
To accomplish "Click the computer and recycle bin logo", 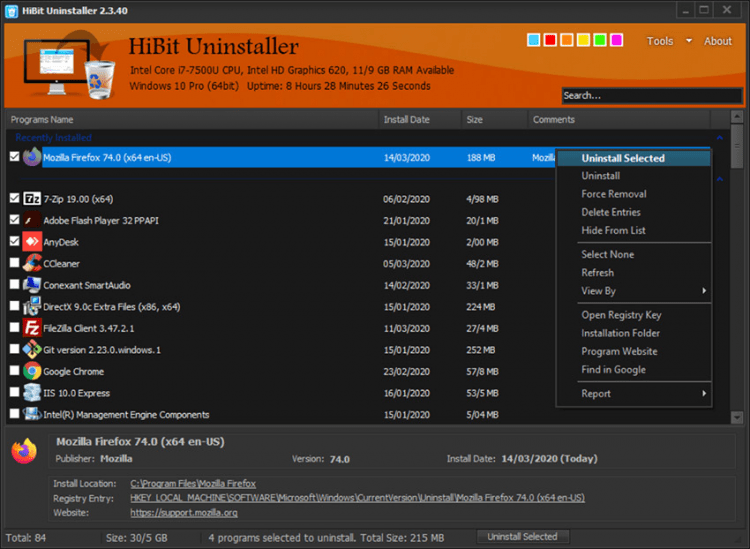I will point(70,66).
